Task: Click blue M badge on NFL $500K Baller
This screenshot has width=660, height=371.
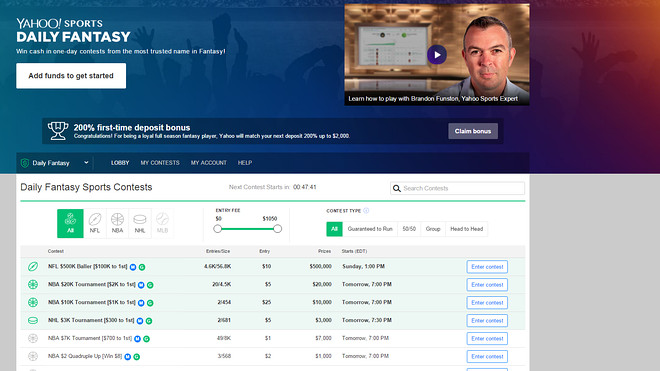Action: coord(133,267)
